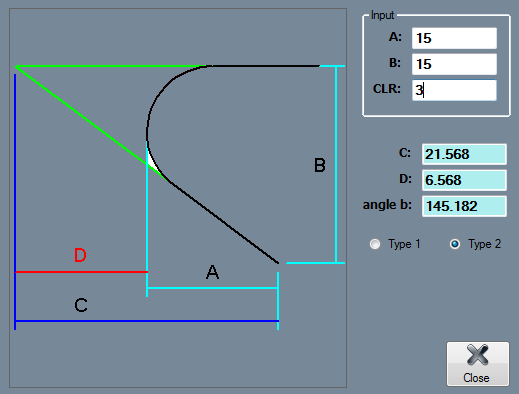Click the blue C dimension line

(147, 321)
